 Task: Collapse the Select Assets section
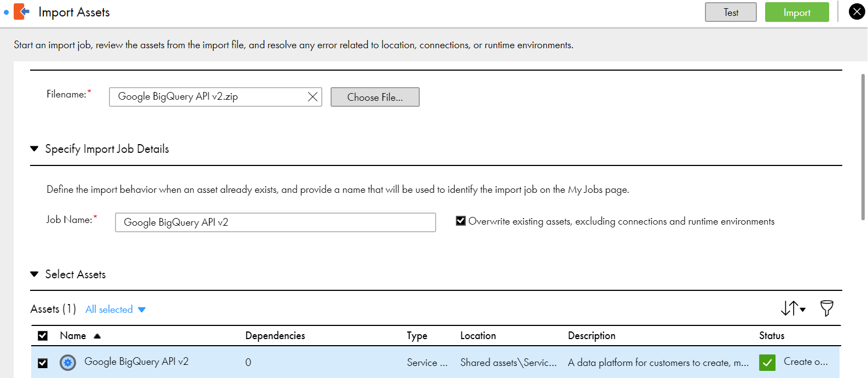34,274
